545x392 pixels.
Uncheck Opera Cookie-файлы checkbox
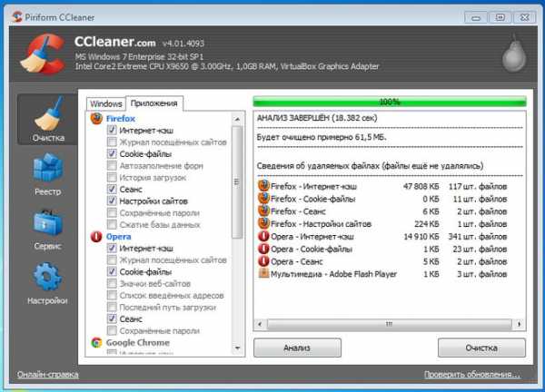[x=112, y=272]
